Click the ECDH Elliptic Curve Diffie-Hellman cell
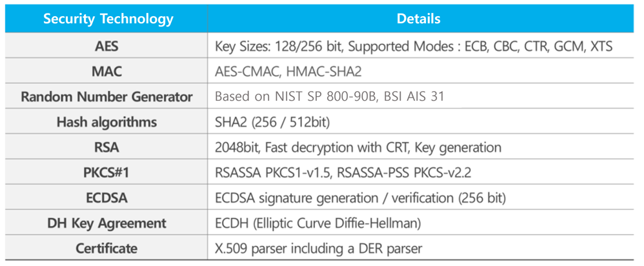This screenshot has width=644, height=266. tap(317, 223)
